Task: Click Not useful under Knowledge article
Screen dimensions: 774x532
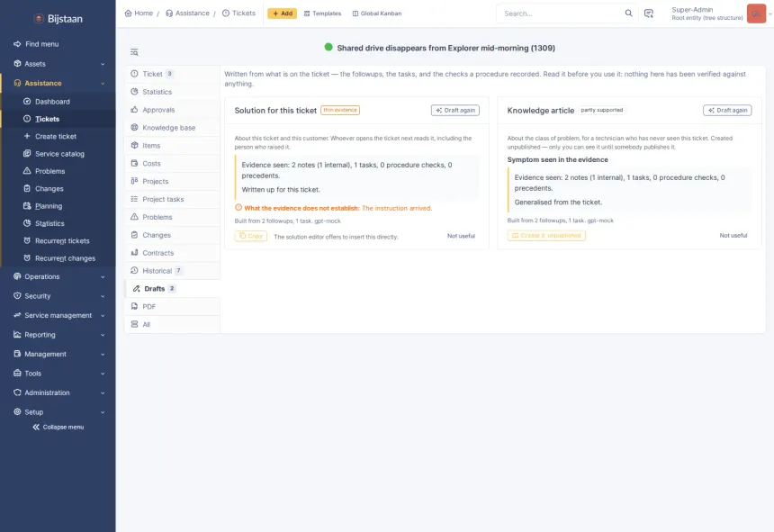Action: pos(733,236)
